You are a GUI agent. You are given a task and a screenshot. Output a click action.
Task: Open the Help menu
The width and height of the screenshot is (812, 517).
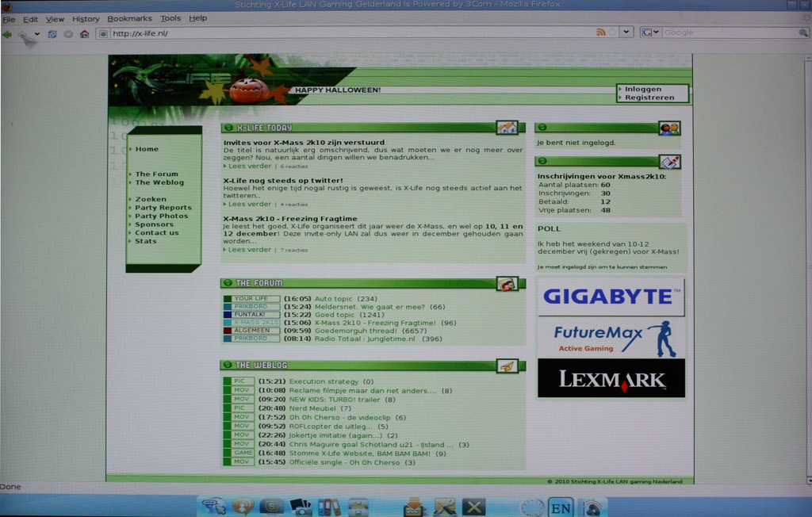coord(197,18)
